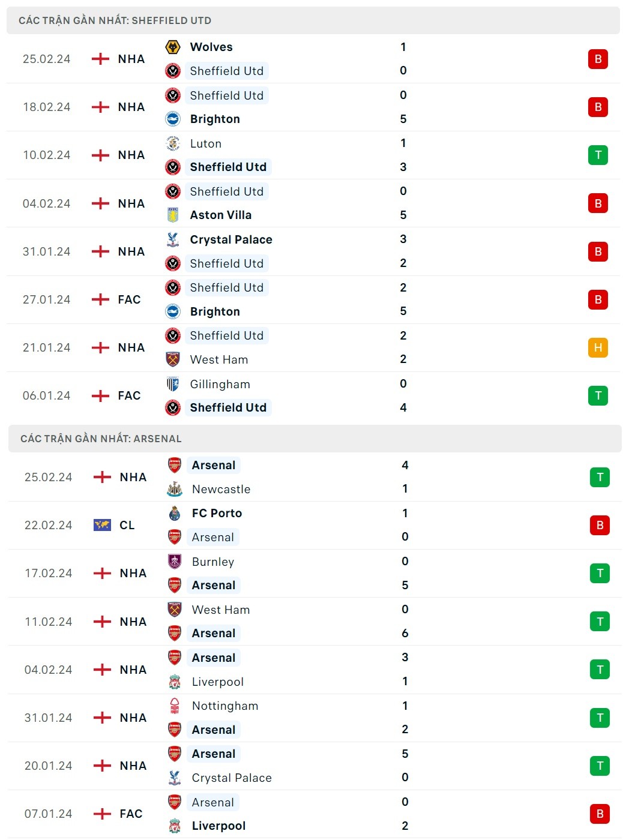Click the Burnley club crest icon
623x840 pixels.
click(175, 562)
